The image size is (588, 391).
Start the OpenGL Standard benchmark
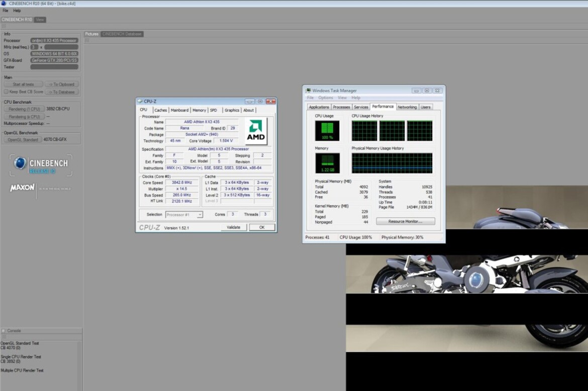point(23,140)
